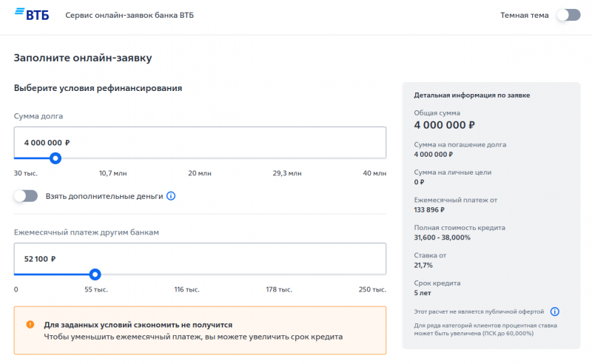Screen dimensions: 592x364
Task: Click info icon beside public offer disclaimer
Action: click(555, 311)
